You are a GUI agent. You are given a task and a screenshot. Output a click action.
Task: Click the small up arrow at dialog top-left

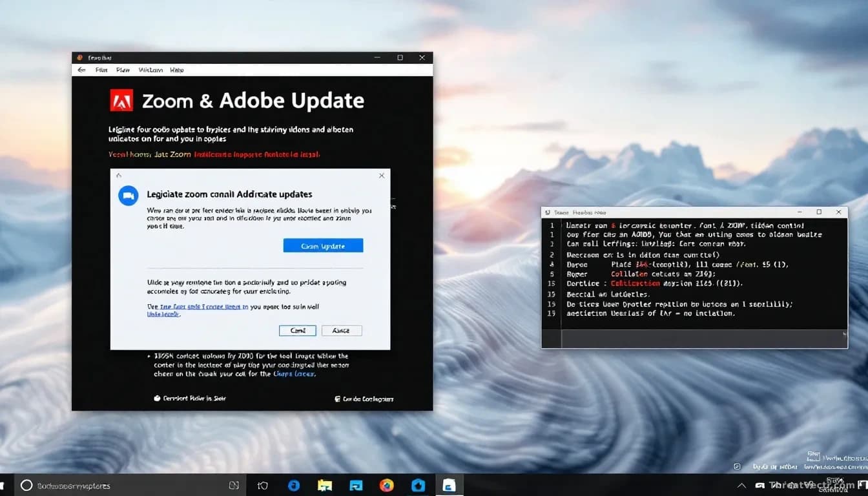(119, 175)
